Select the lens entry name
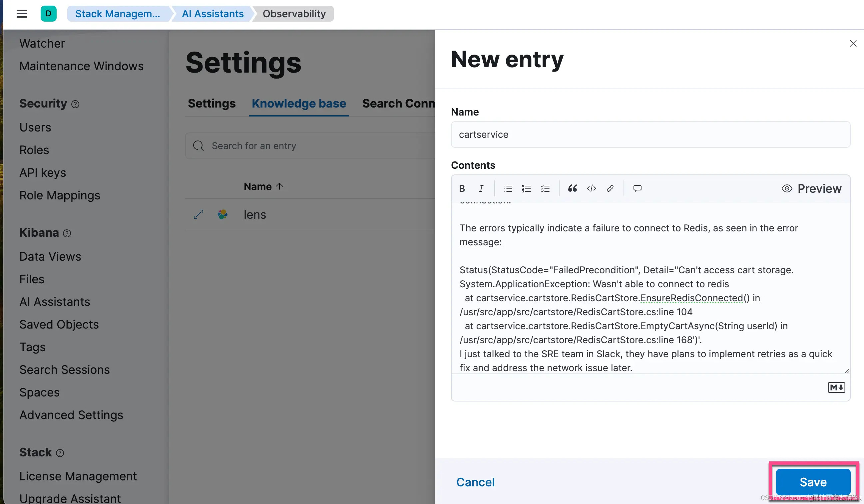The height and width of the screenshot is (504, 864). [x=255, y=214]
